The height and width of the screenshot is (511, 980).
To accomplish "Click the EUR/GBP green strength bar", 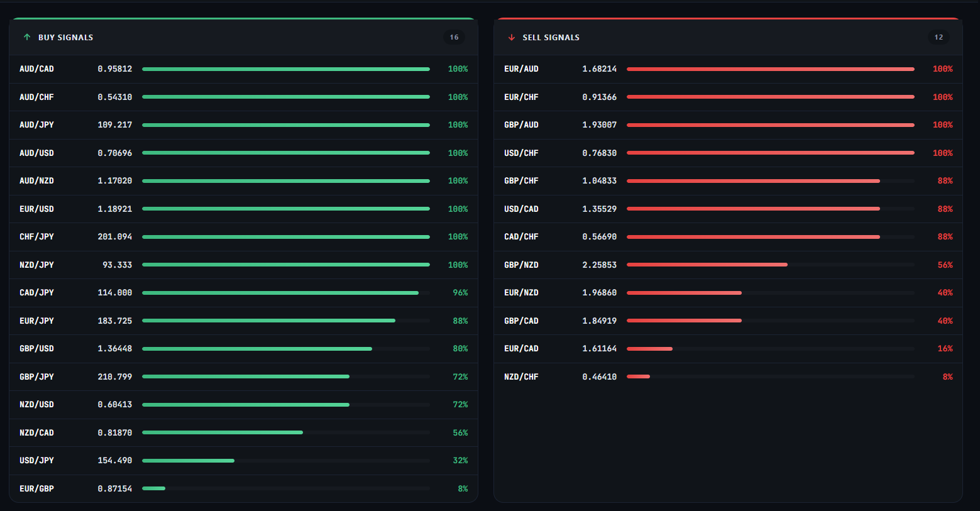I will click(154, 488).
